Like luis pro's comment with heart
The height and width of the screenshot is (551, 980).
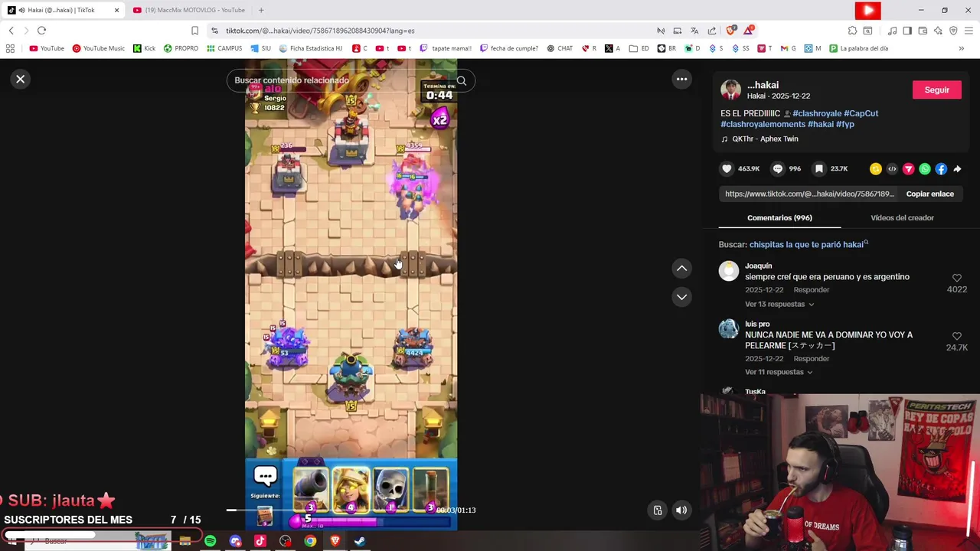(956, 336)
